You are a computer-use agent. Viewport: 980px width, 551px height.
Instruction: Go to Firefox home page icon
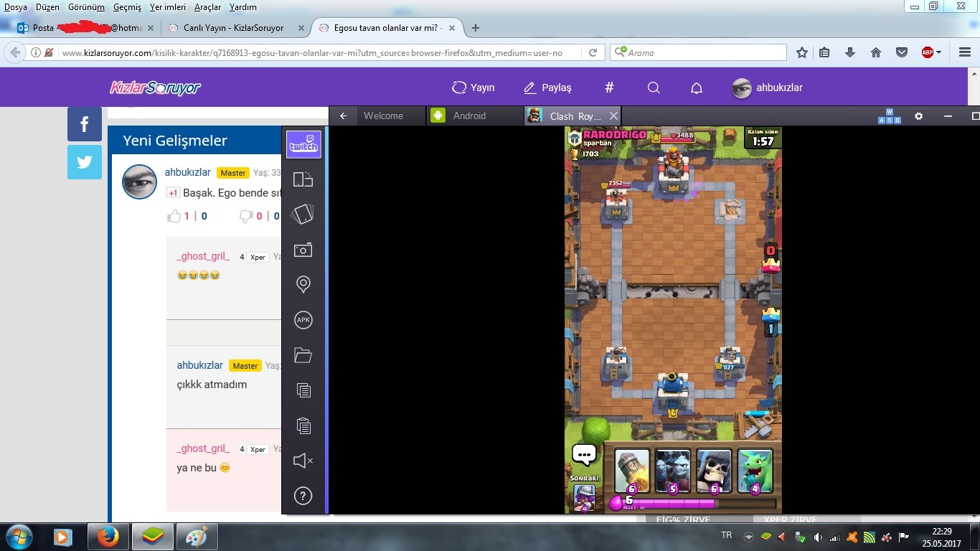(876, 52)
